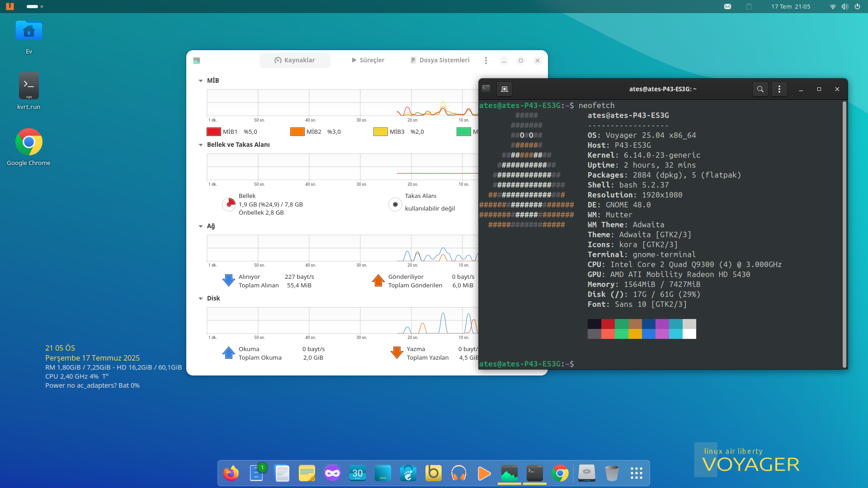Open the Süreçler tab
868x488 pixels.
(368, 60)
